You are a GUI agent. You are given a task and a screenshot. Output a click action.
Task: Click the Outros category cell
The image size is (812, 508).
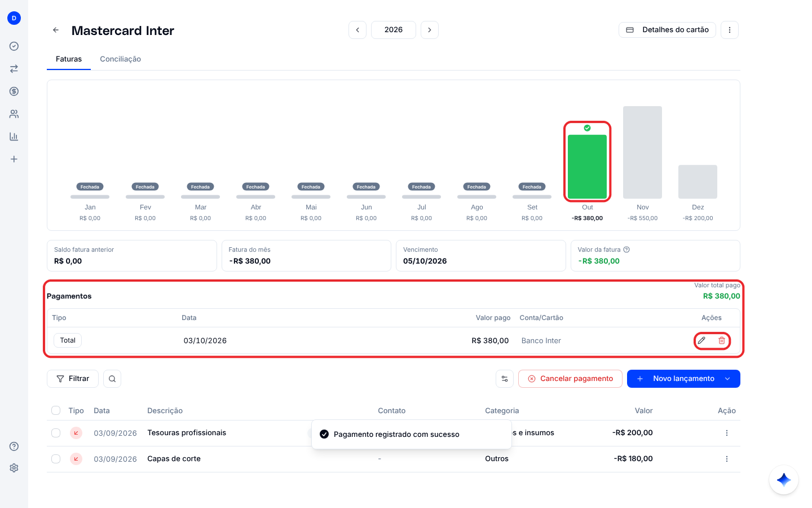coord(497,459)
